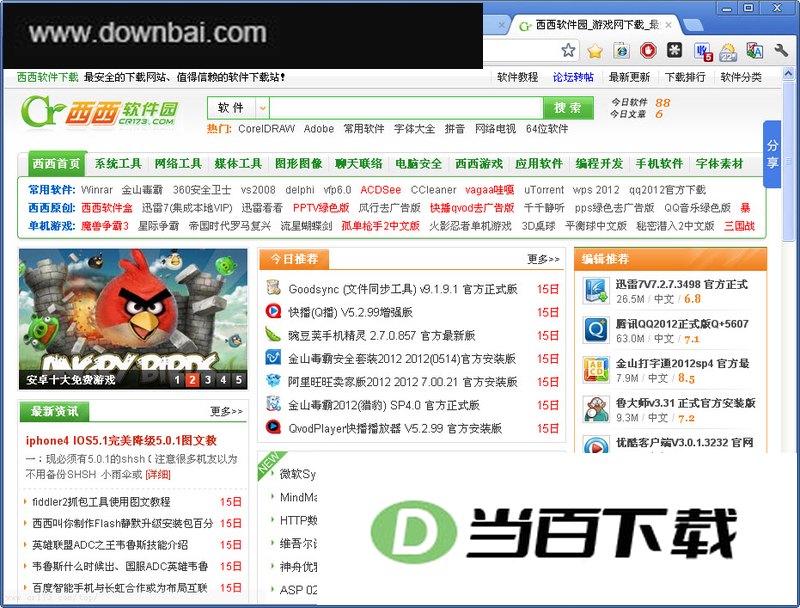This screenshot has height=608, width=800.
Task: Click the 64位软件 hot keyword
Action: (547, 129)
